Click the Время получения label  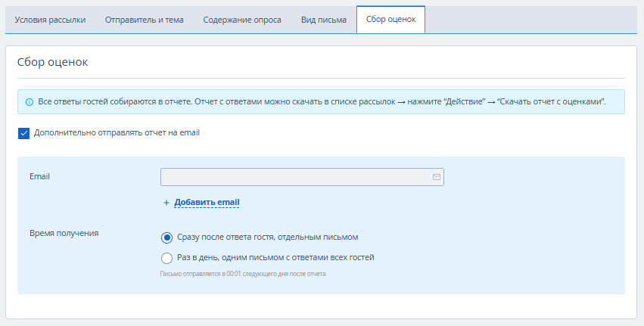64,233
